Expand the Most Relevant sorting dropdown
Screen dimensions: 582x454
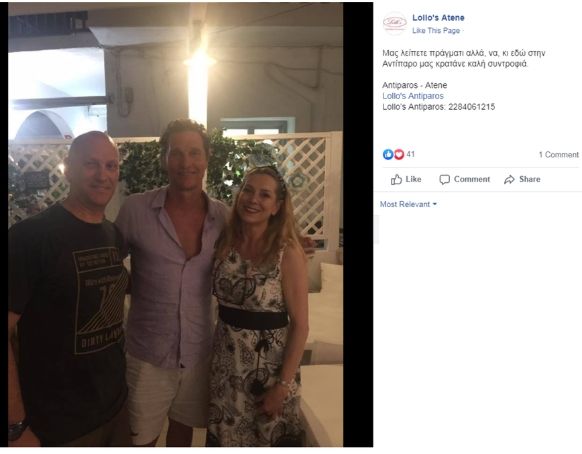point(408,204)
